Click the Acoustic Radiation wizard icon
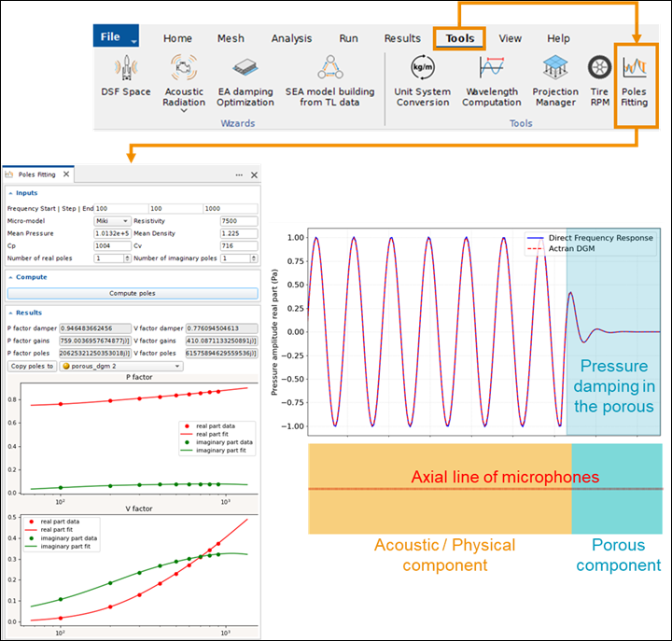Image resolution: width=672 pixels, height=641 pixels. pyautogui.click(x=184, y=69)
